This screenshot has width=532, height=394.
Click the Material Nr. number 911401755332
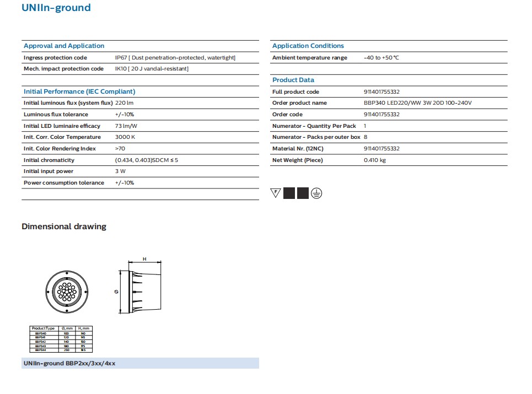click(381, 149)
